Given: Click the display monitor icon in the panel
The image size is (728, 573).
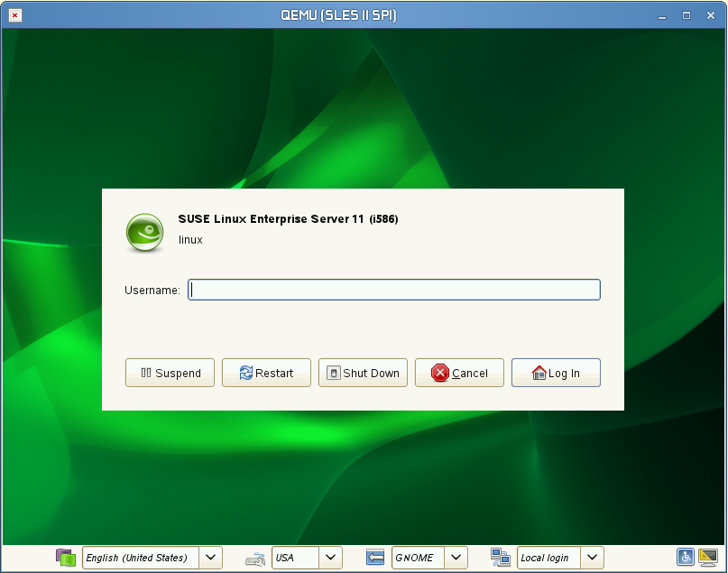Looking at the screenshot, I should coord(708,558).
